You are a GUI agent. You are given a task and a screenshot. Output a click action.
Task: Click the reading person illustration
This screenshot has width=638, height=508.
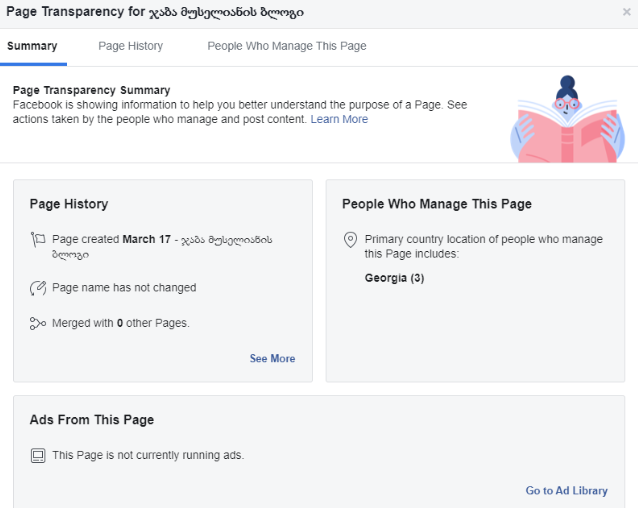(x=566, y=119)
